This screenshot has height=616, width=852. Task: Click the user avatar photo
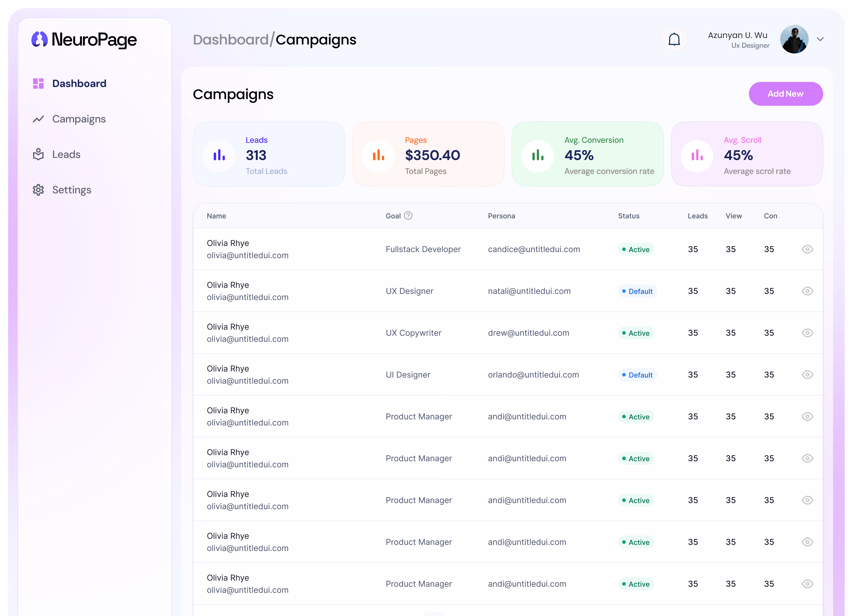(x=794, y=39)
